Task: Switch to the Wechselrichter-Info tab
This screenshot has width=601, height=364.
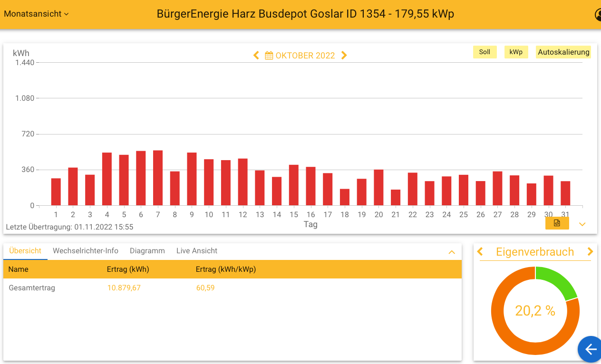Action: [x=86, y=250]
